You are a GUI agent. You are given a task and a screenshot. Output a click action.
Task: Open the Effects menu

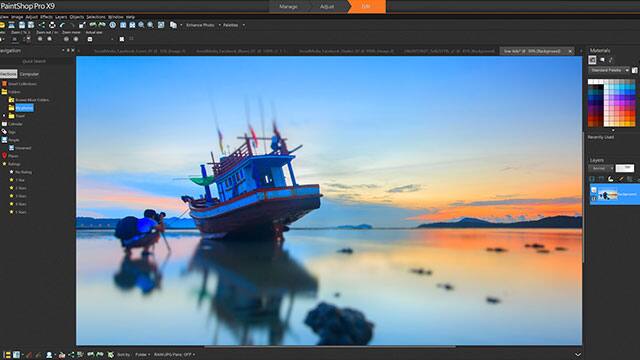[x=46, y=17]
